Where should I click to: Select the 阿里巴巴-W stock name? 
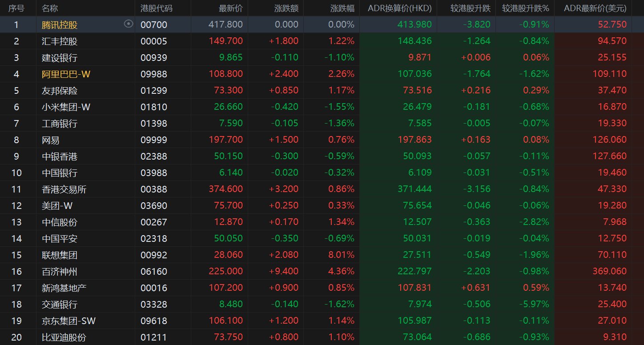click(66, 74)
